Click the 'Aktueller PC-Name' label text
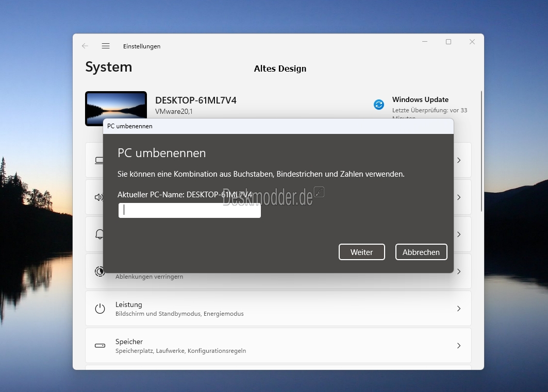This screenshot has height=392, width=548. pyautogui.click(x=151, y=195)
